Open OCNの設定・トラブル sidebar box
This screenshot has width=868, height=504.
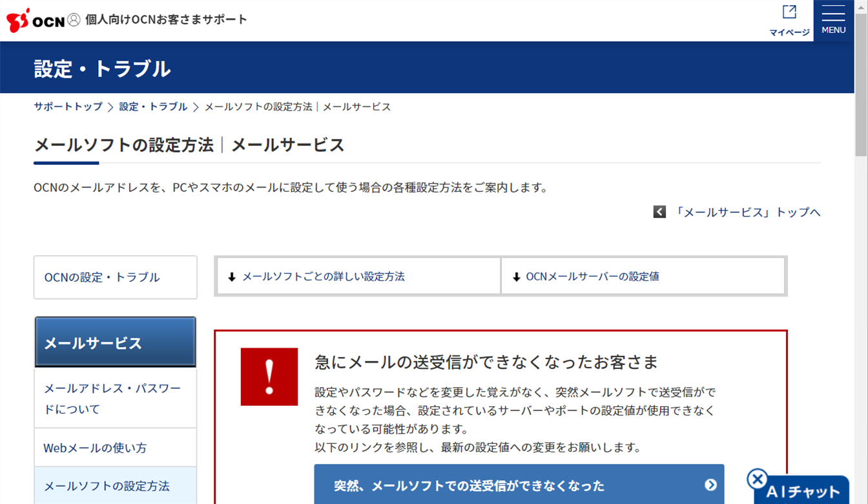pyautogui.click(x=116, y=277)
